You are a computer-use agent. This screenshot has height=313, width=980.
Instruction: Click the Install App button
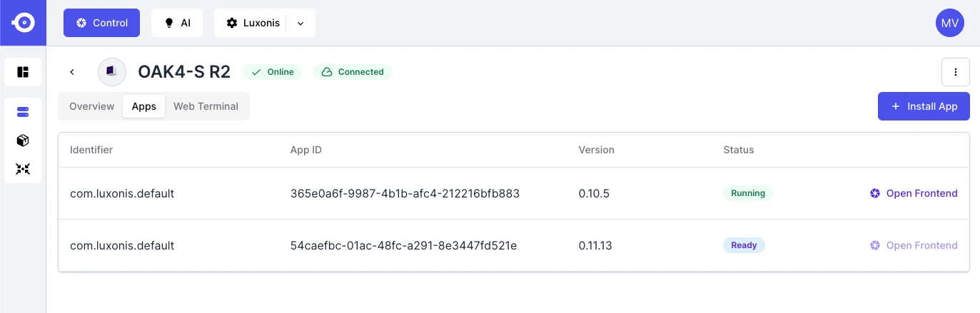click(x=924, y=106)
